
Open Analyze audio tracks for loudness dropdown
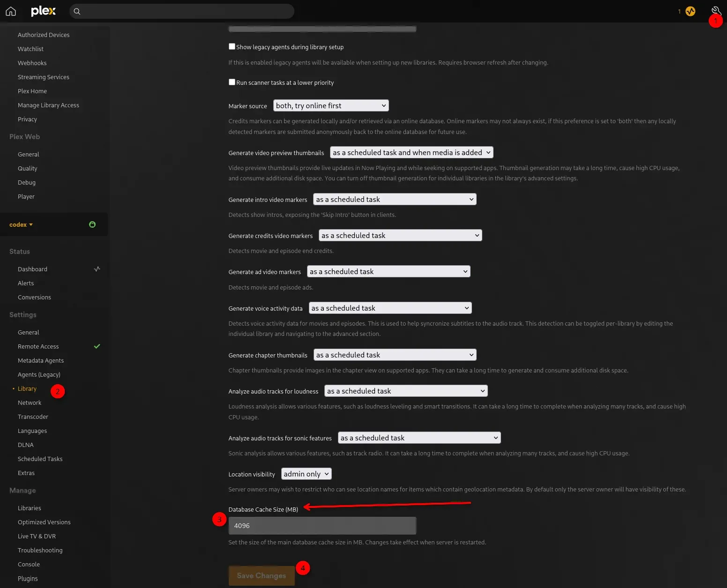tap(406, 391)
